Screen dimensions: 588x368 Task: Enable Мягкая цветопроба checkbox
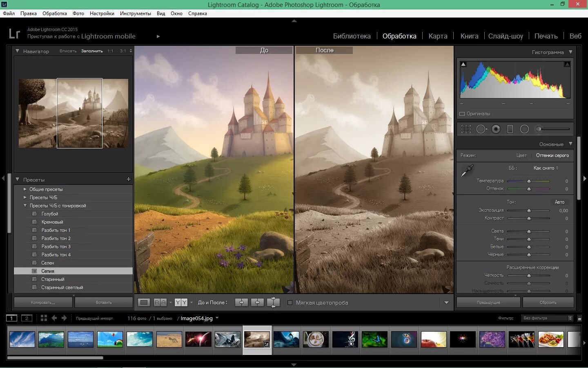click(290, 303)
